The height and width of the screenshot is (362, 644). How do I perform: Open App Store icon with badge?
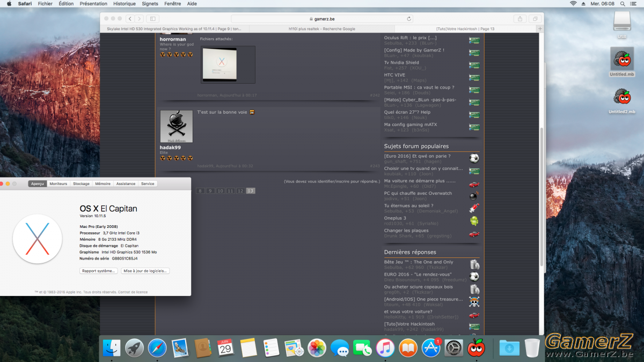tap(431, 348)
